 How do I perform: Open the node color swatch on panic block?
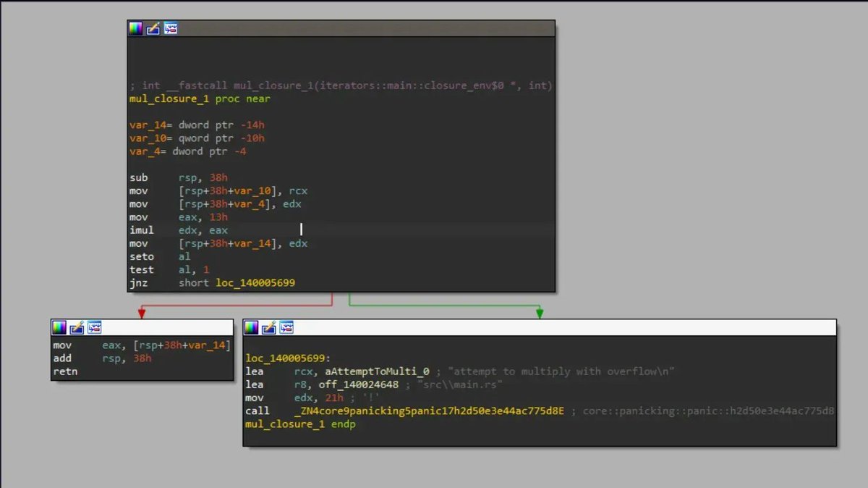click(251, 327)
